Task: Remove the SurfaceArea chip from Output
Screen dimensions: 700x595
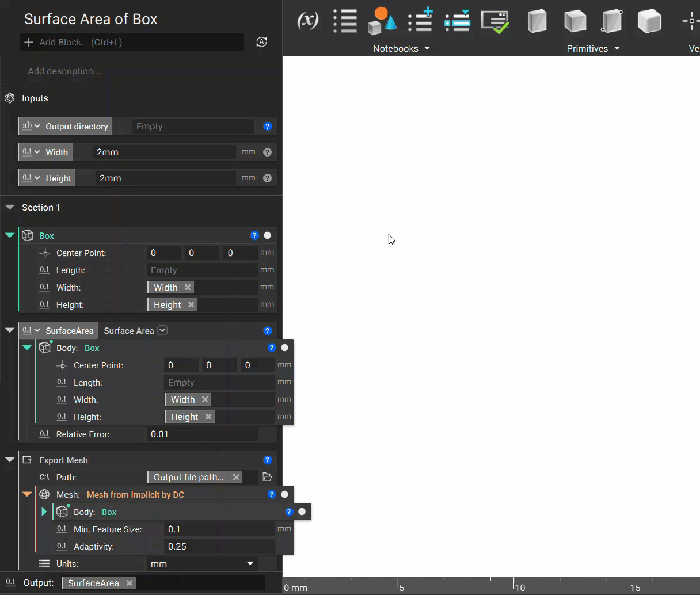Action: pos(130,583)
